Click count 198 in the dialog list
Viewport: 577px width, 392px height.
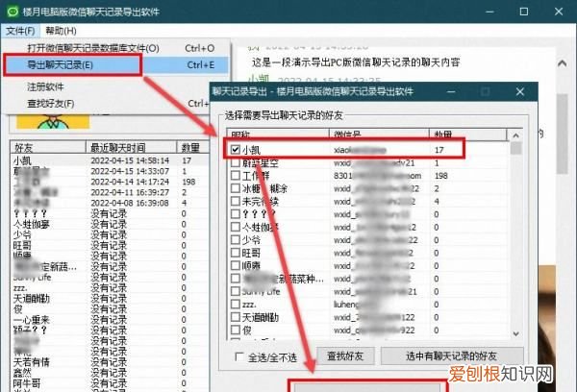pos(440,176)
